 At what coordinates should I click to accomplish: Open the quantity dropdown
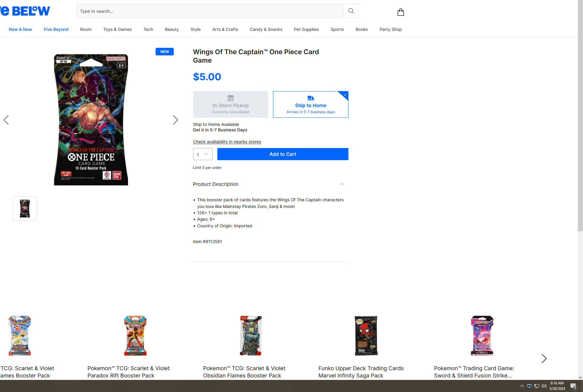203,154
